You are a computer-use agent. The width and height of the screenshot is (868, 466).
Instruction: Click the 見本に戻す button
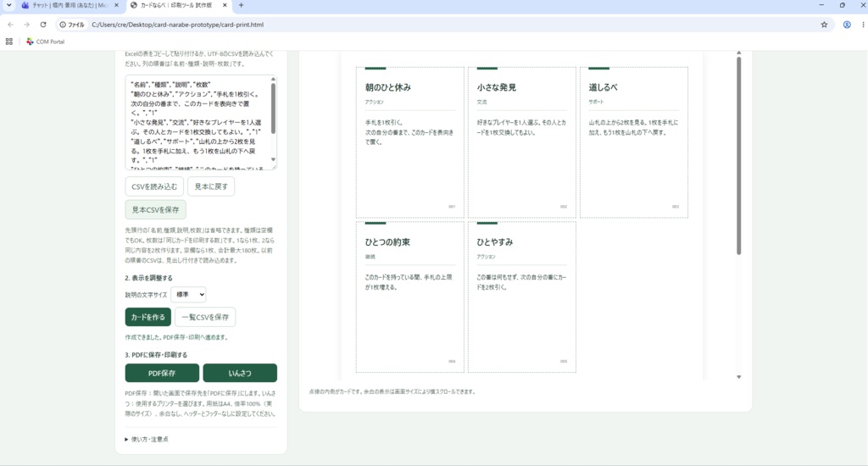click(211, 186)
